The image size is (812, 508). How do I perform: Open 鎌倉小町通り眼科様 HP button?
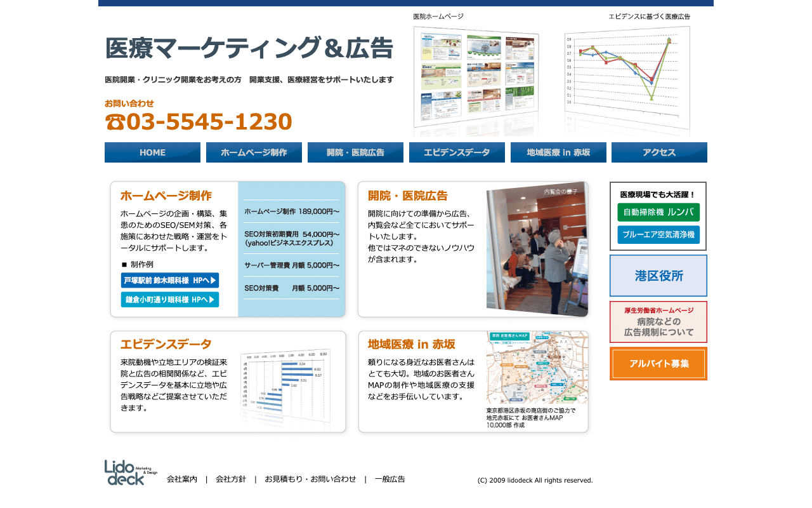coord(170,300)
